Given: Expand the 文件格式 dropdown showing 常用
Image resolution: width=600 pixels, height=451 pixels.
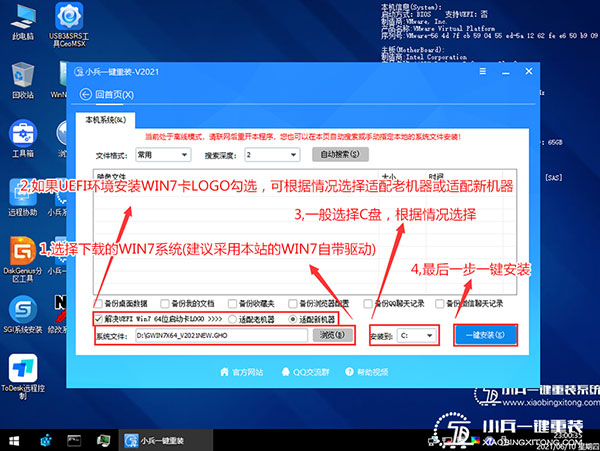Looking at the screenshot, I should (163, 155).
